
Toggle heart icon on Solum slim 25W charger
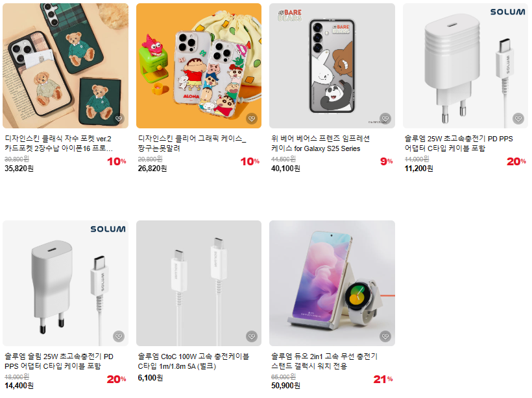click(x=119, y=336)
